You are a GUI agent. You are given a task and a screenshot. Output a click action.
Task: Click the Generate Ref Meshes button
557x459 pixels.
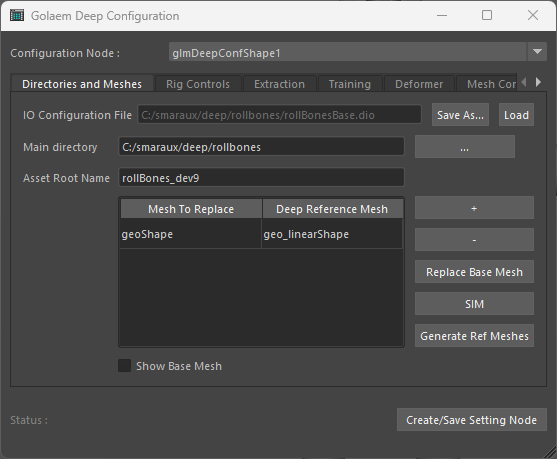(474, 336)
